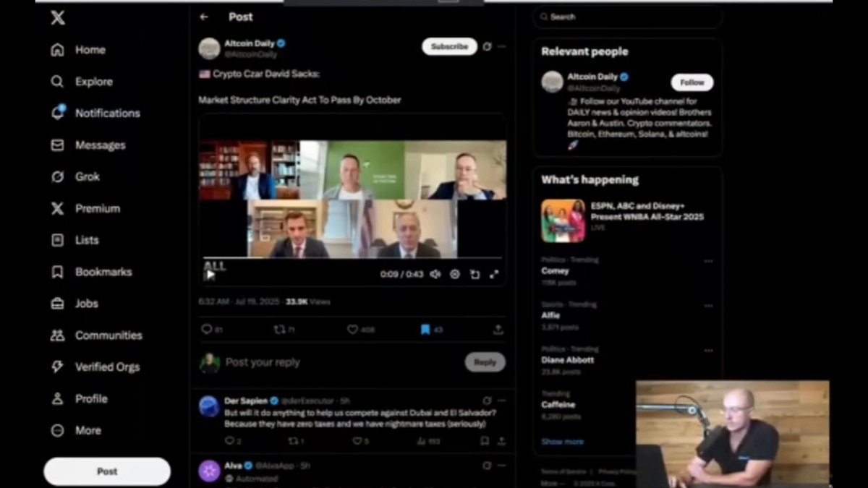Open Messages in the sidebar
Image resolution: width=868 pixels, height=488 pixels.
tap(88, 145)
